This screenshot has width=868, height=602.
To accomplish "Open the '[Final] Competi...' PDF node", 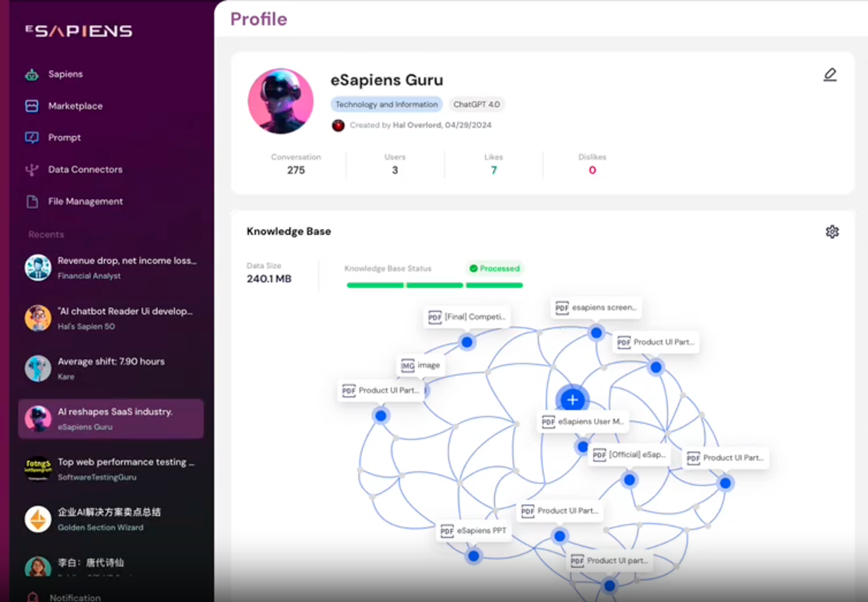I will click(x=467, y=317).
